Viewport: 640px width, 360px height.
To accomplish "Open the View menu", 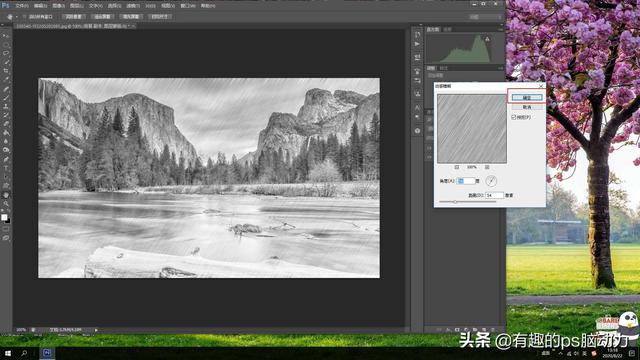I will tap(168, 6).
